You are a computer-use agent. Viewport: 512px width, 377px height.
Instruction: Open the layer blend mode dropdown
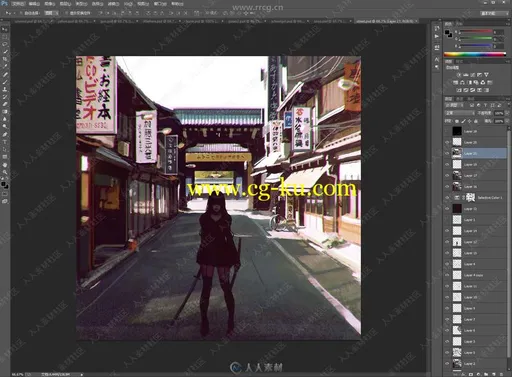tap(459, 113)
